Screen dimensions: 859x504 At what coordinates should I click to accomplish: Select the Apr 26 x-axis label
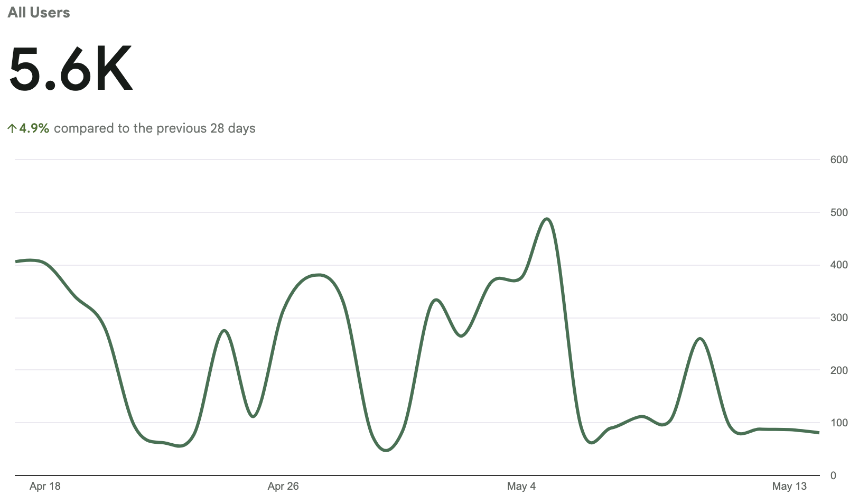point(283,486)
